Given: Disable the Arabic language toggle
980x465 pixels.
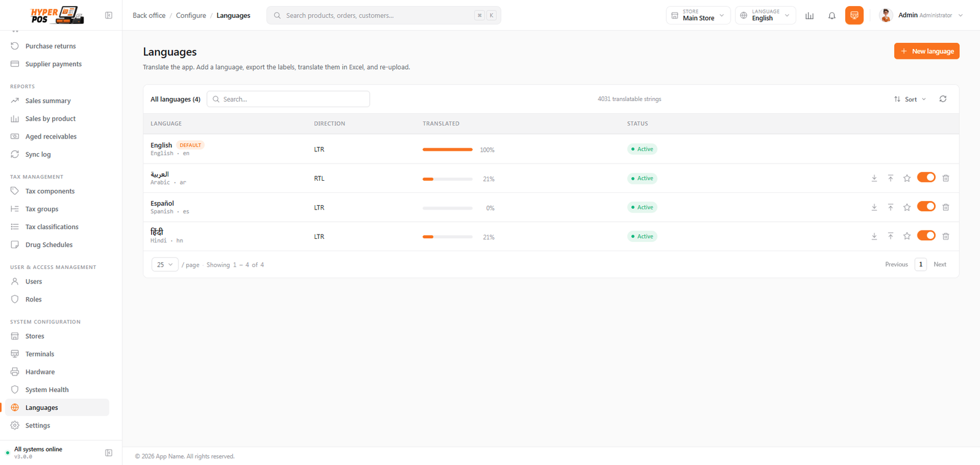Looking at the screenshot, I should tap(926, 178).
